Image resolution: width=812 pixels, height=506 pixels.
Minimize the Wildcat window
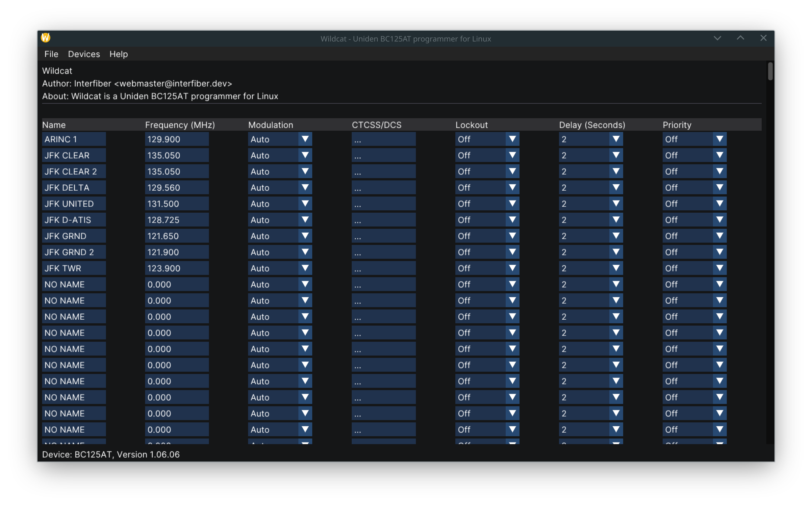(717, 38)
